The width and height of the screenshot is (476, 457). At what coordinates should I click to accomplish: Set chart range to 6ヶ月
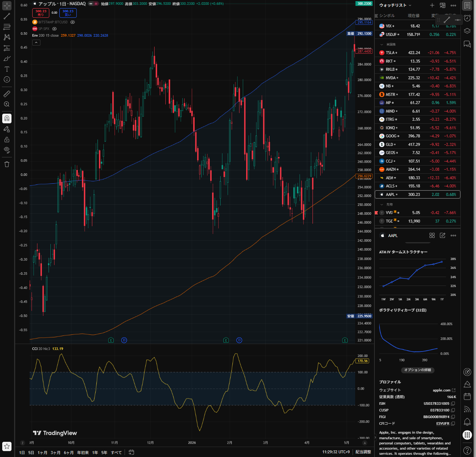tap(69, 453)
